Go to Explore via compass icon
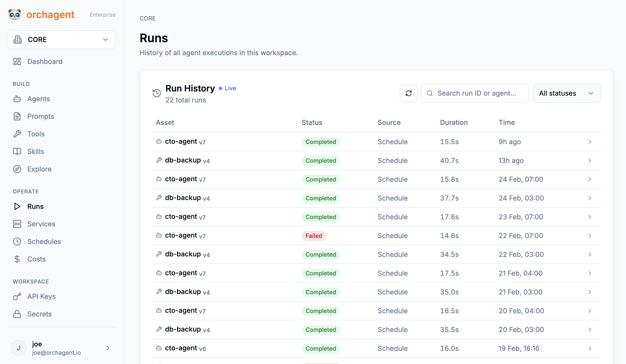Screen dimensions: 626x364 [x=17, y=169]
